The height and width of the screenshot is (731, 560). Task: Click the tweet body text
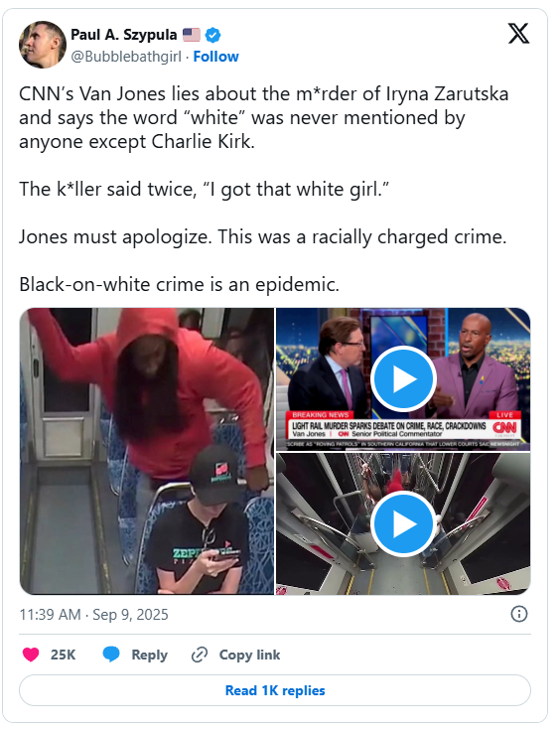click(x=264, y=189)
